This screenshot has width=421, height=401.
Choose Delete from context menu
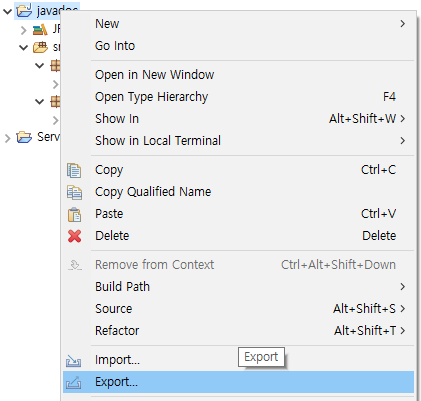(x=239, y=236)
